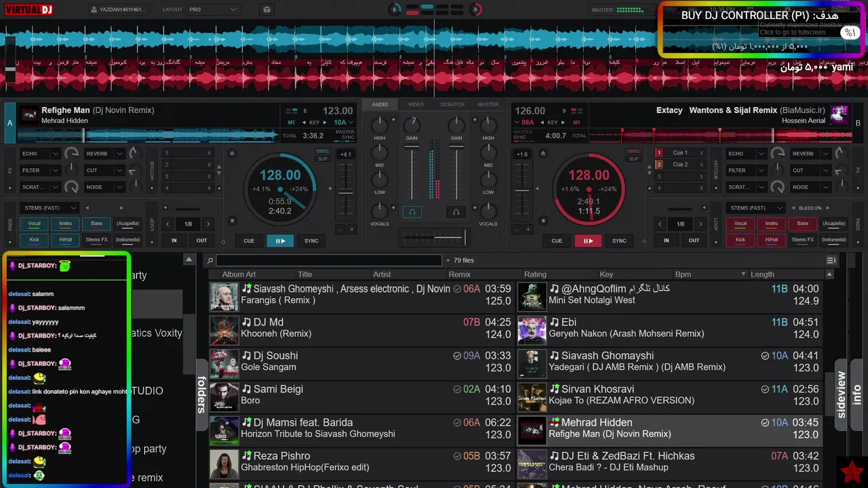The width and height of the screenshot is (868, 488).
Task: Click the search magnifier icon in browser
Action: tap(210, 260)
